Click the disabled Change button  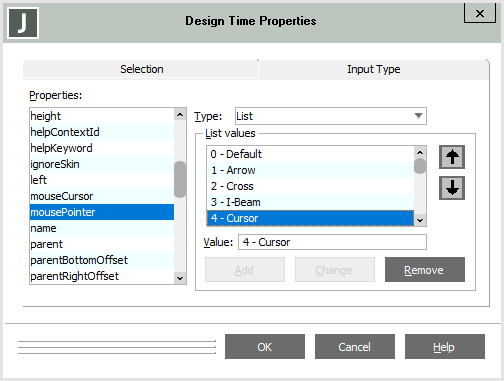[335, 270]
